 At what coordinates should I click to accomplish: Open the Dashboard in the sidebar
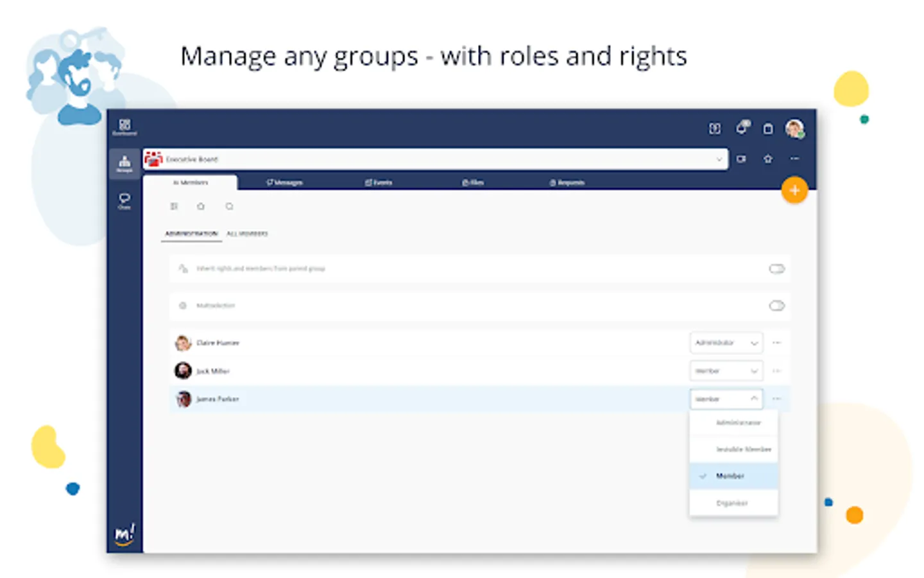click(x=124, y=127)
